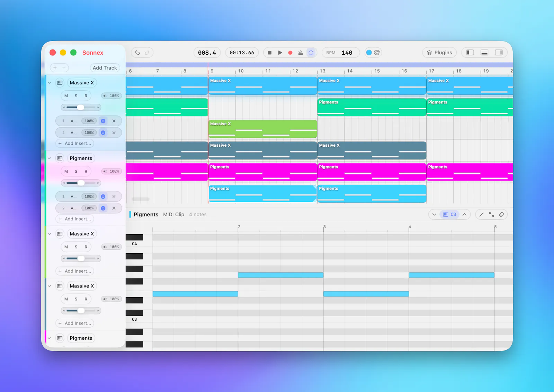Click the volume 100% of first Massive X track
Viewport: 554px width, 392px height.
point(111,96)
